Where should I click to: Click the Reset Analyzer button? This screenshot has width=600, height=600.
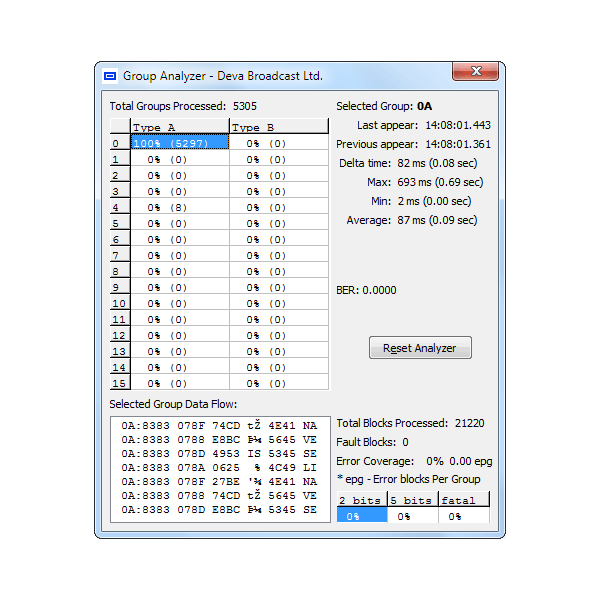click(420, 347)
